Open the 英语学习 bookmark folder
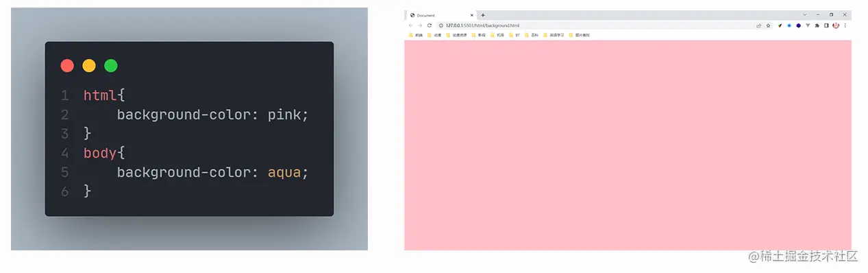This screenshot has height=273, width=868. [554, 35]
